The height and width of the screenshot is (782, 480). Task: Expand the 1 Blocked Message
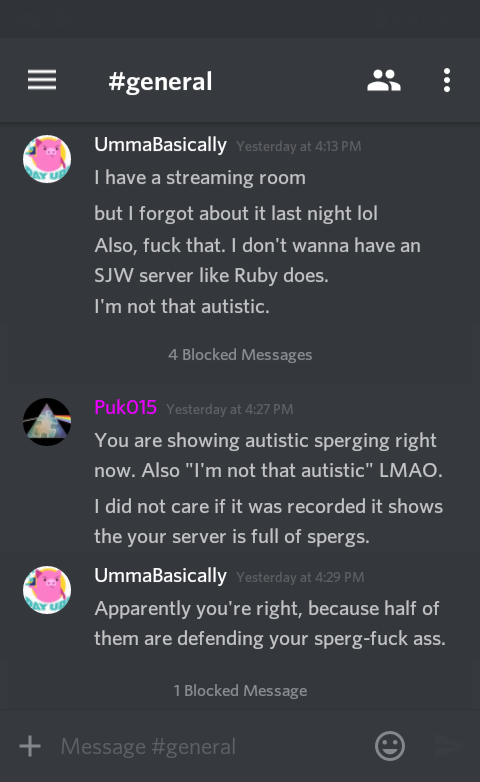tap(240, 691)
